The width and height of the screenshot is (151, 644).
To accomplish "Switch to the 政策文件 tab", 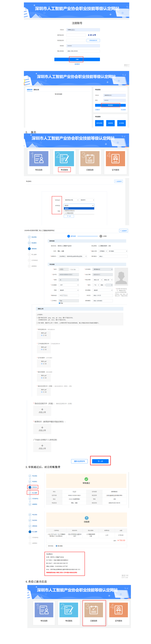I will (x=30, y=90).
